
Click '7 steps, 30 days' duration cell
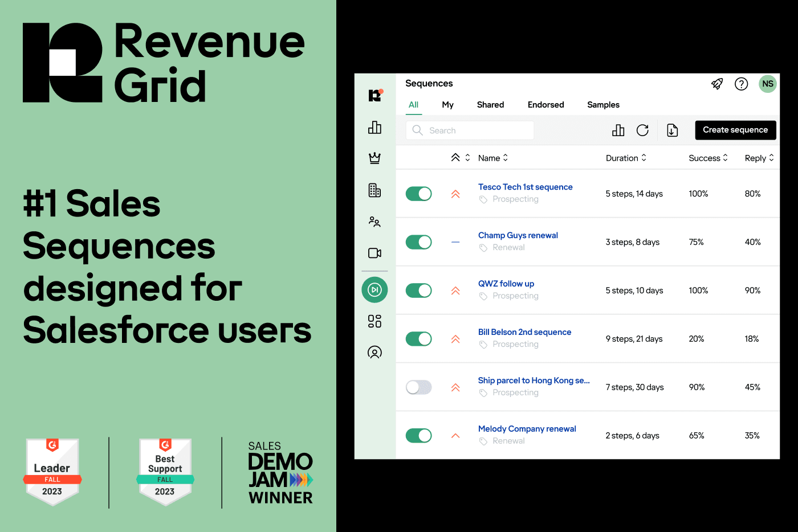tap(634, 387)
